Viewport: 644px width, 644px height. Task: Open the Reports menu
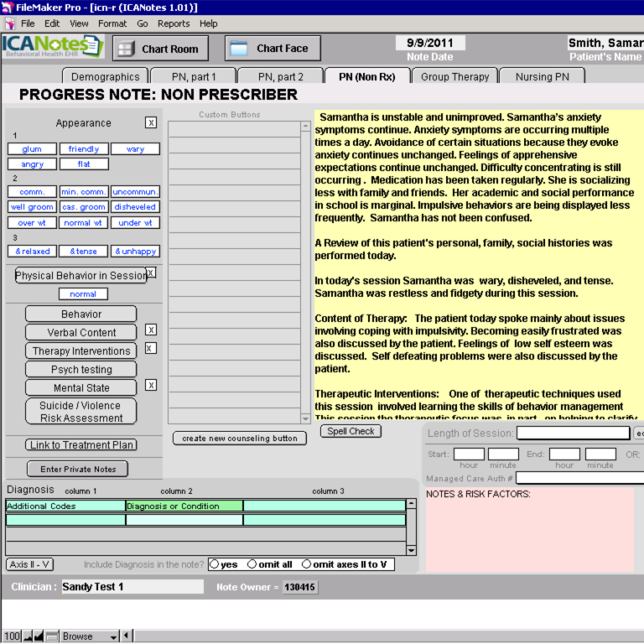coord(174,23)
